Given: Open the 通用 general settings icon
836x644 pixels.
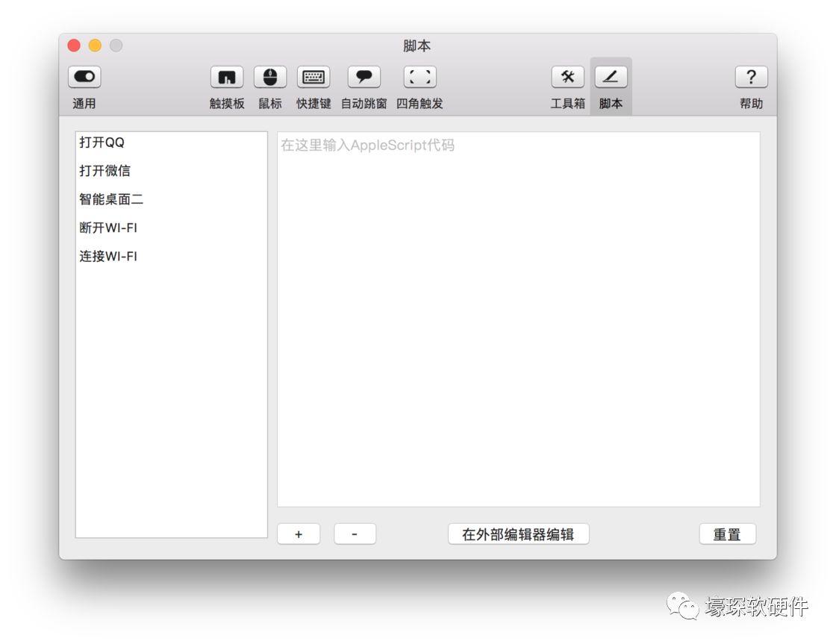Looking at the screenshot, I should click(84, 77).
